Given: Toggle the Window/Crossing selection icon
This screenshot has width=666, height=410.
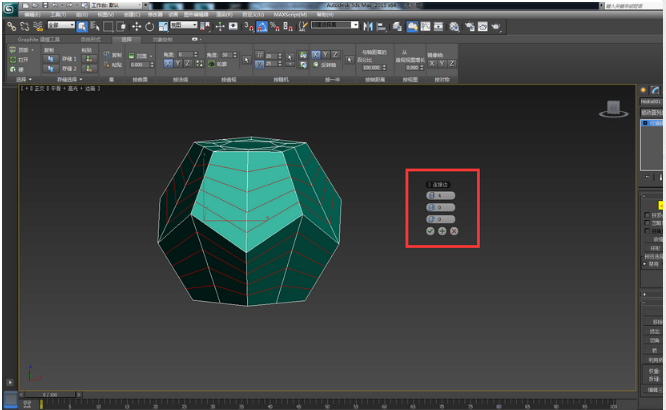Looking at the screenshot, I should [121, 27].
